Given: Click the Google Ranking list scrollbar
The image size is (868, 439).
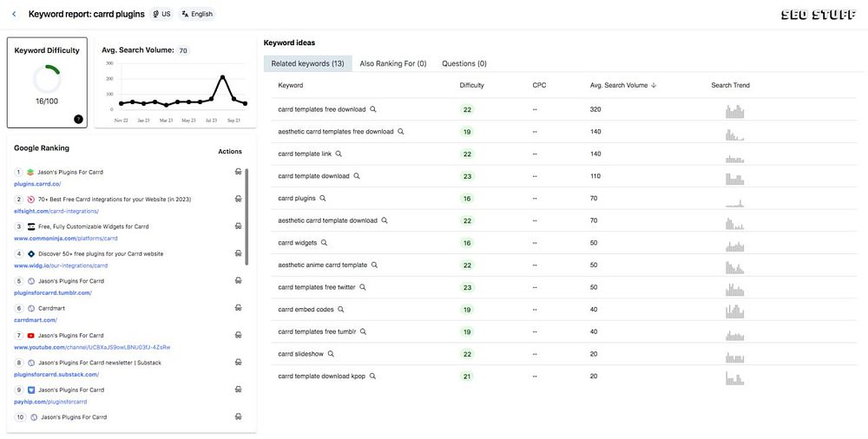Looking at the screenshot, I should click(247, 217).
